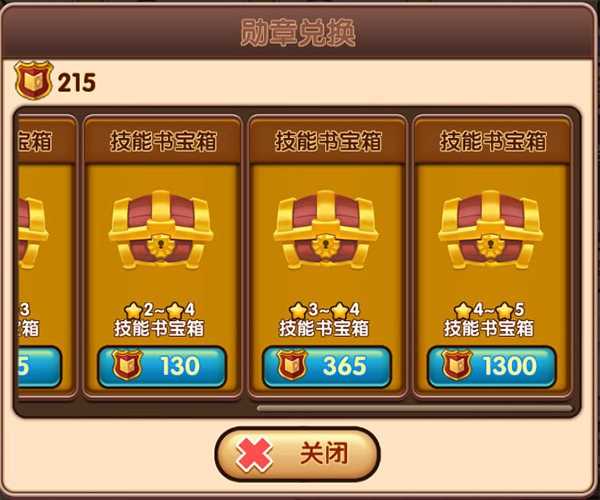The height and width of the screenshot is (500, 600).
Task: Select the 技能书宝箱 header on the 1300 card
Action: 493,141
